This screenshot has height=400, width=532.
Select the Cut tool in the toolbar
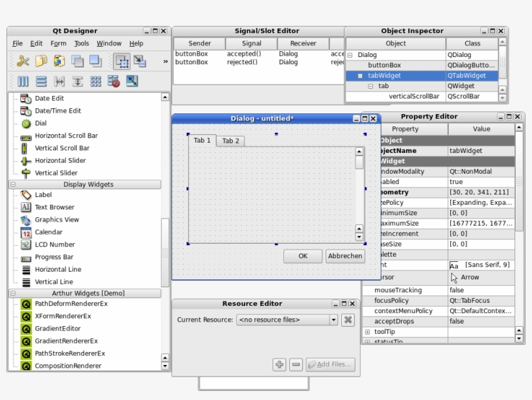[24, 62]
